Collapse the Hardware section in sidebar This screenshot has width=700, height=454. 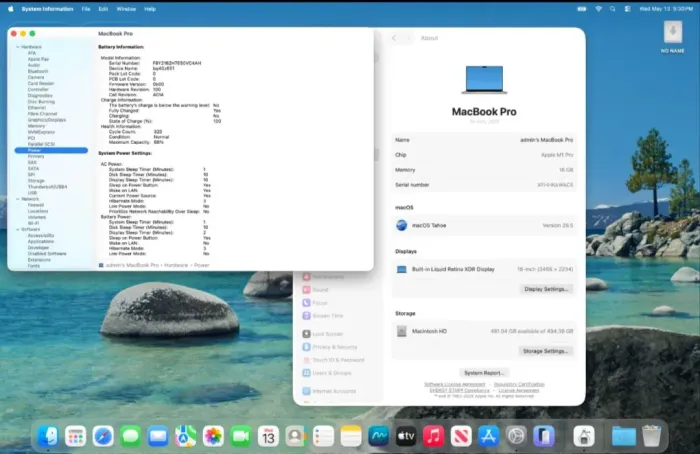tap(18, 47)
